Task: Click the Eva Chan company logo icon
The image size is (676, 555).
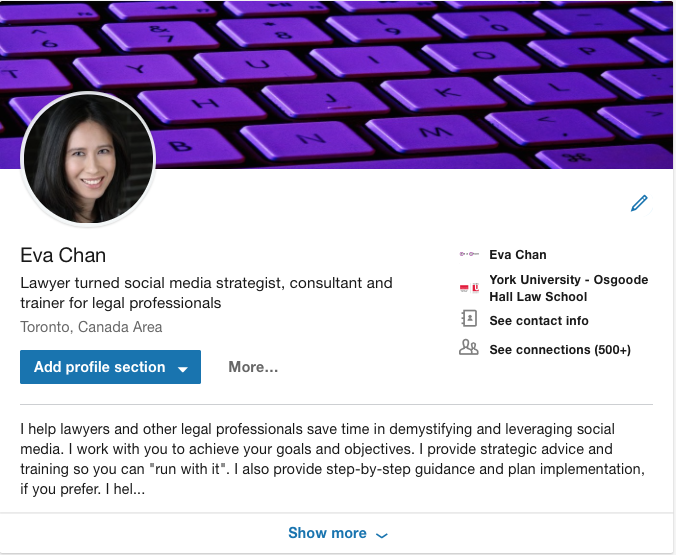Action: pos(469,254)
